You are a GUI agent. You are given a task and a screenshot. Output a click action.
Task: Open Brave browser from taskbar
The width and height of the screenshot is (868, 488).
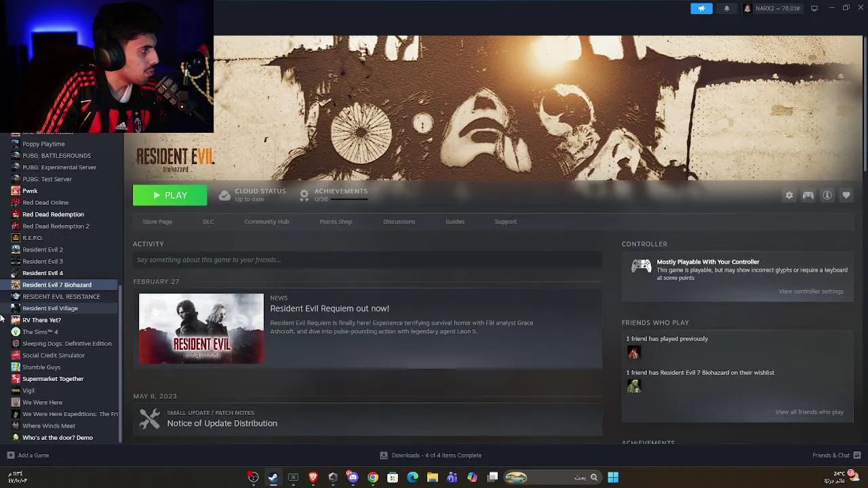pos(313,477)
